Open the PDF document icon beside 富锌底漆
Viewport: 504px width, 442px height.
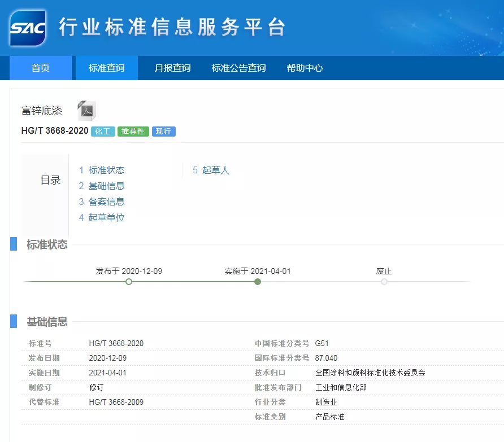point(86,110)
